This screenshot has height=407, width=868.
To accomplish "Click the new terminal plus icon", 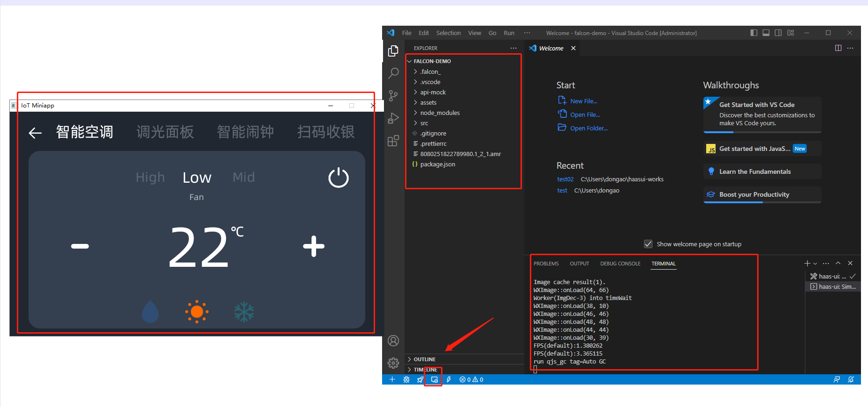I will 807,264.
